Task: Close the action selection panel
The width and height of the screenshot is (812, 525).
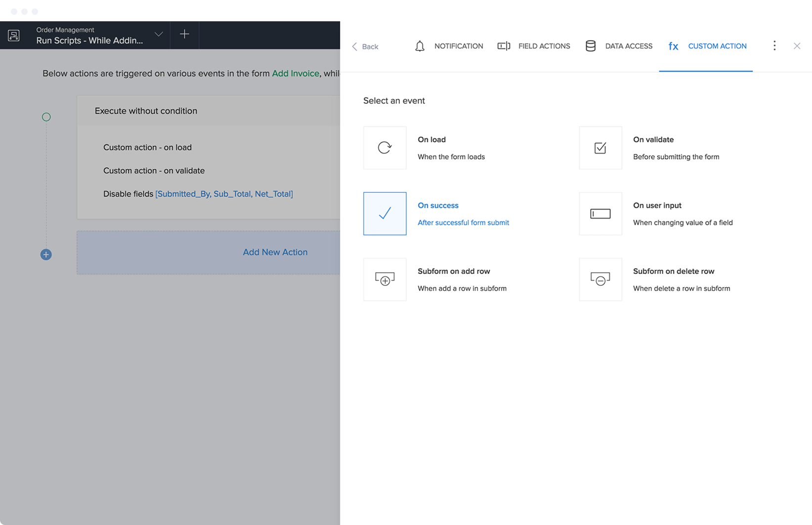Action: click(x=797, y=46)
